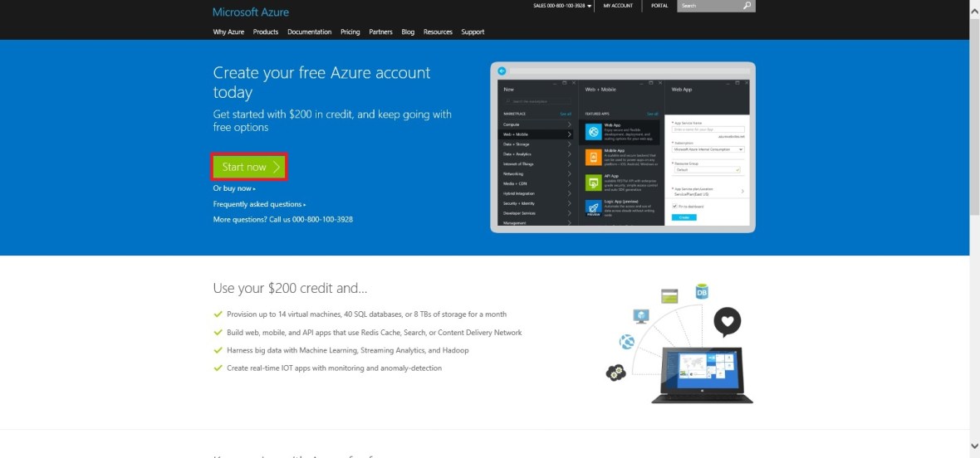Click the 'Build web, mobile, and API apps' line
Screen dimensions: 980x458
(x=374, y=333)
